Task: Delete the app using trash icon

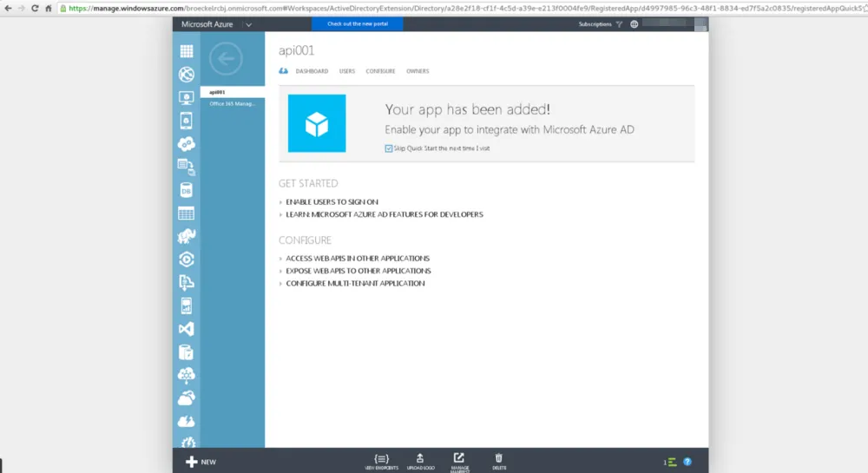Action: tap(499, 462)
